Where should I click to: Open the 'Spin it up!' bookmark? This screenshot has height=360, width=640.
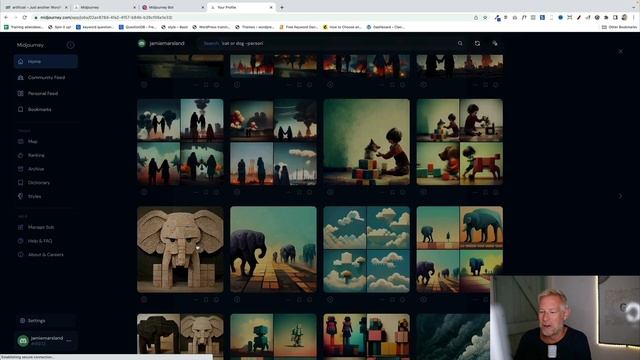tap(60, 27)
